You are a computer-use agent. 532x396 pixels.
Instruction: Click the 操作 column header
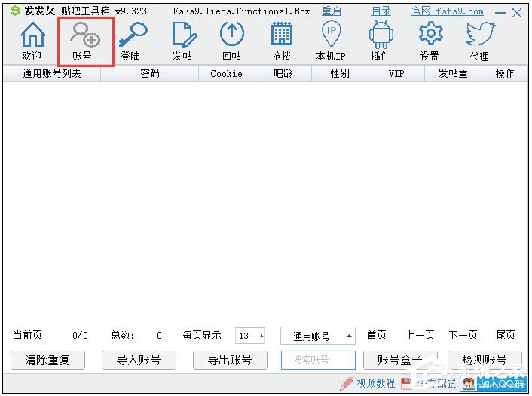[x=505, y=73]
